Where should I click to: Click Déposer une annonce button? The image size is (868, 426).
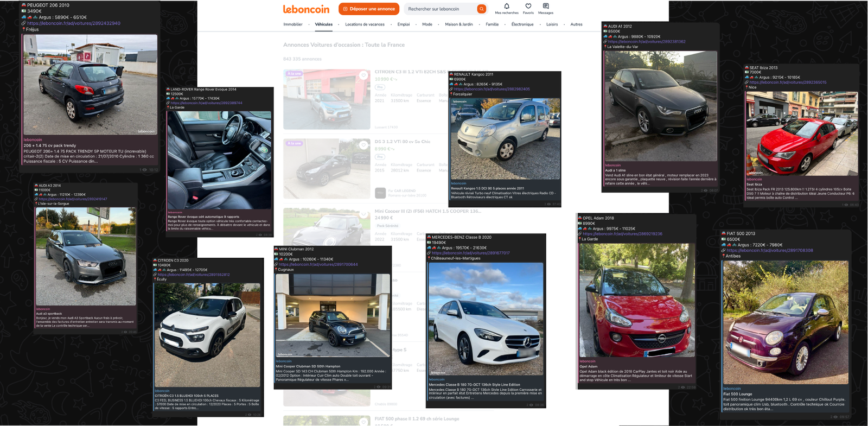(369, 9)
